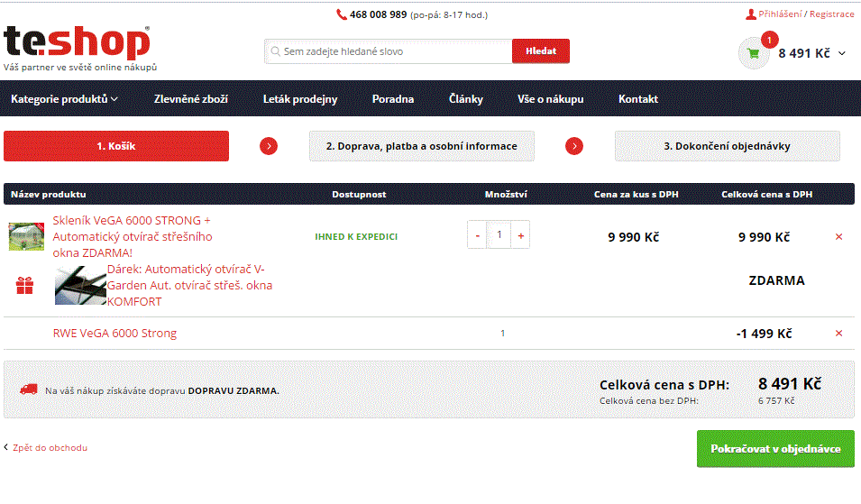This screenshot has width=861, height=504.
Task: Decrease quantity with the minus button
Action: 478,235
